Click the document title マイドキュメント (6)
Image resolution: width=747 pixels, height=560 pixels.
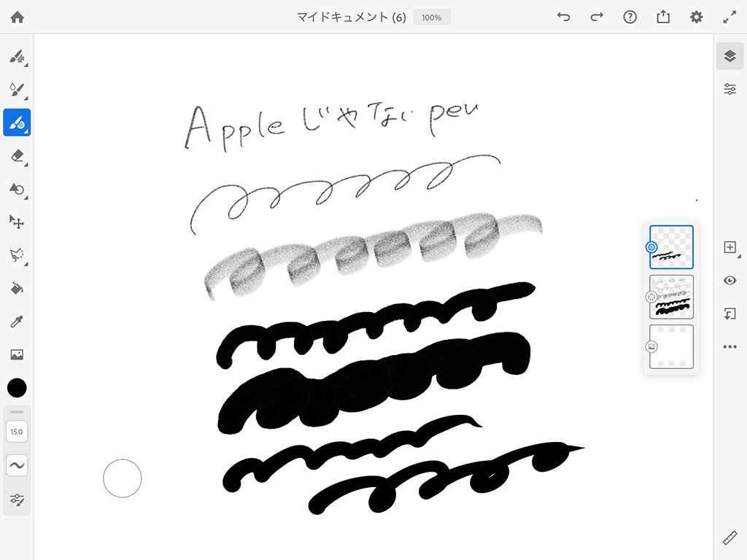[352, 17]
